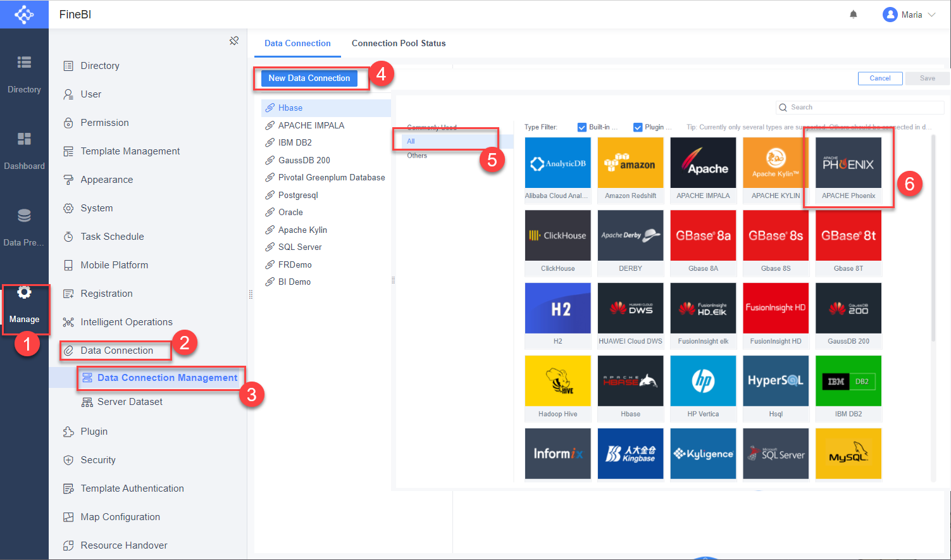
Task: Click the disabled Save button
Action: 928,78
